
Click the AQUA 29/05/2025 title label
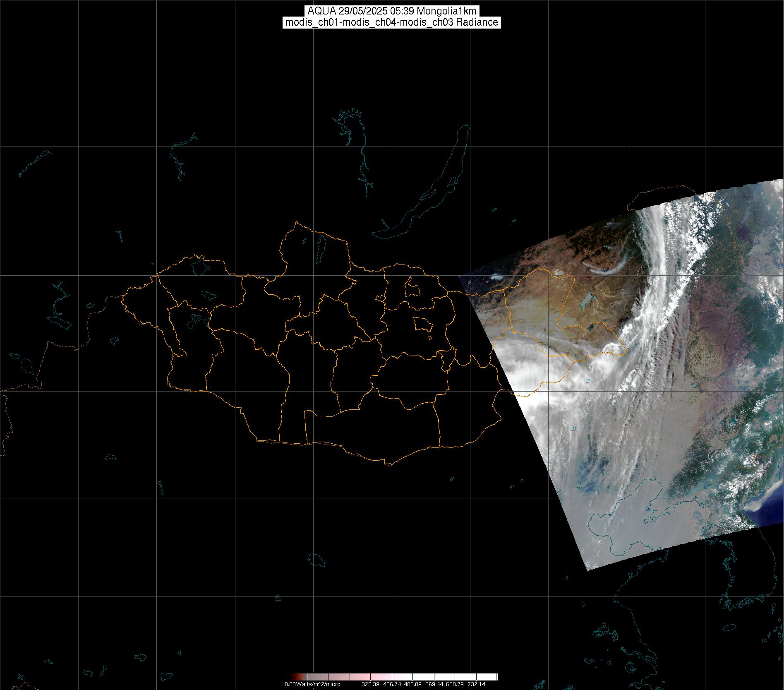pos(391,11)
